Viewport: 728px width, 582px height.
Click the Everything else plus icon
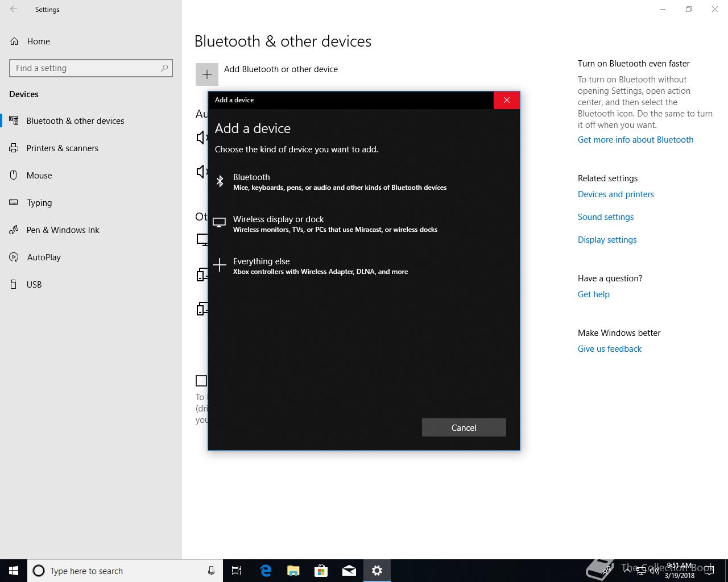coord(220,265)
